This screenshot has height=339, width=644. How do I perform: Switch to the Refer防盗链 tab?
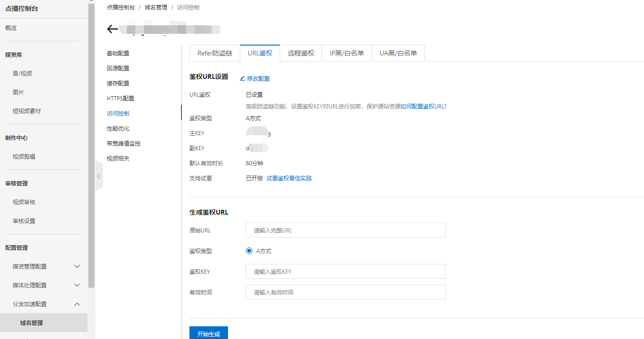(215, 53)
